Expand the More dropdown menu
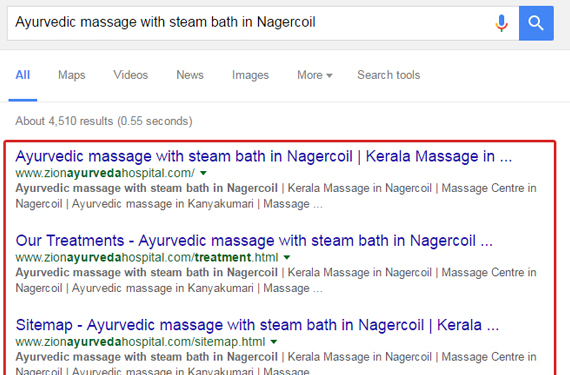570x375 pixels. coord(315,75)
